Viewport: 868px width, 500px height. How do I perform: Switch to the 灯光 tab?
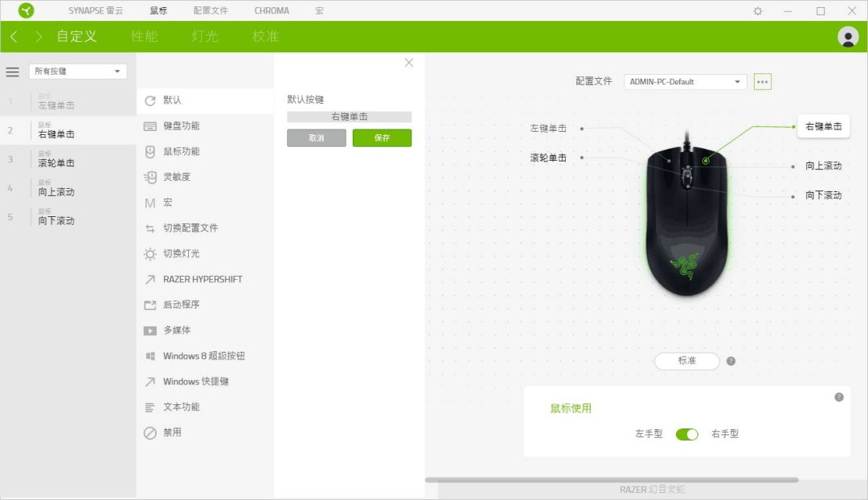205,37
